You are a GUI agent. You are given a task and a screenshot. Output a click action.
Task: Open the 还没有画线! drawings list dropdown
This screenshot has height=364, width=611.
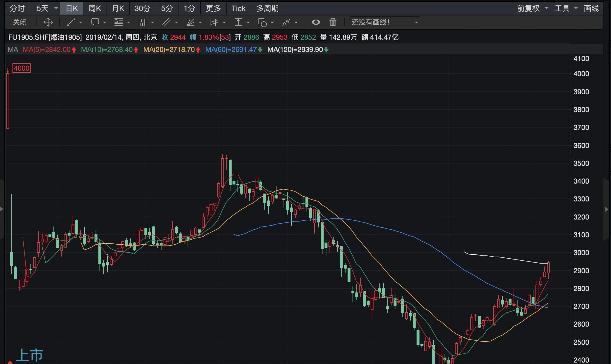pyautogui.click(x=385, y=22)
